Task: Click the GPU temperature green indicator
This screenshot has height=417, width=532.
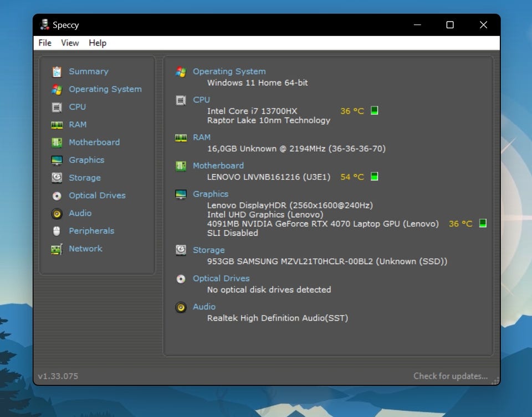Action: point(483,223)
